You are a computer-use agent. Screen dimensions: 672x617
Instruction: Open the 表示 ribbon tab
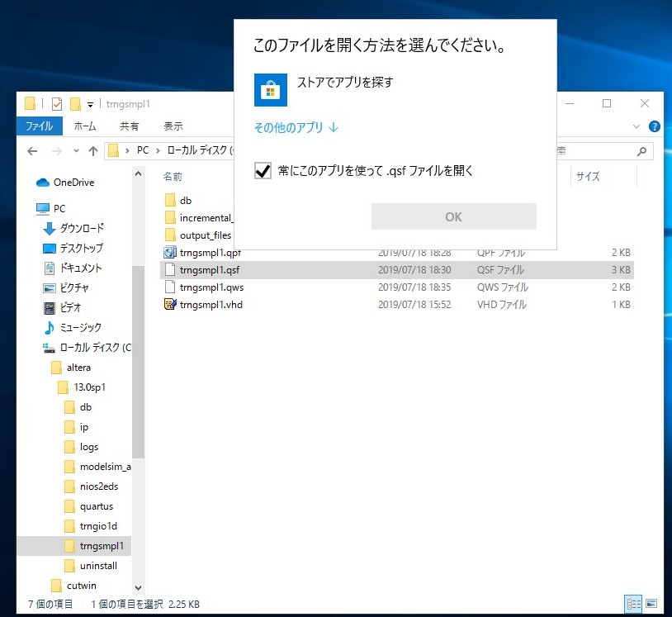point(173,126)
